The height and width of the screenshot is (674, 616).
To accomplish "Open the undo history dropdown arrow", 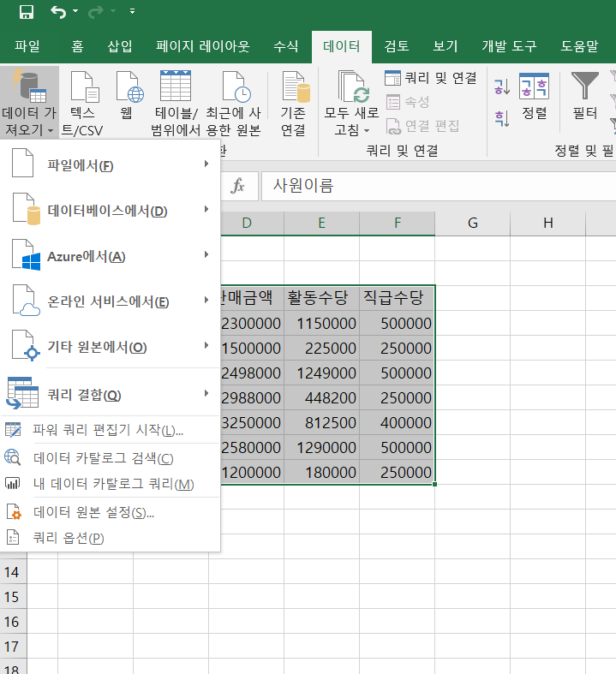I will click(75, 11).
